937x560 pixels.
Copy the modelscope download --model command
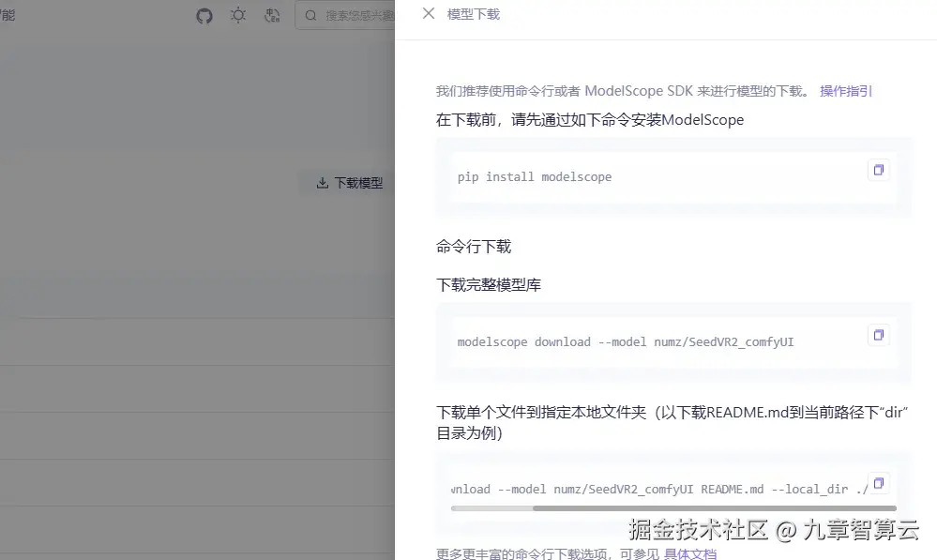pos(879,335)
